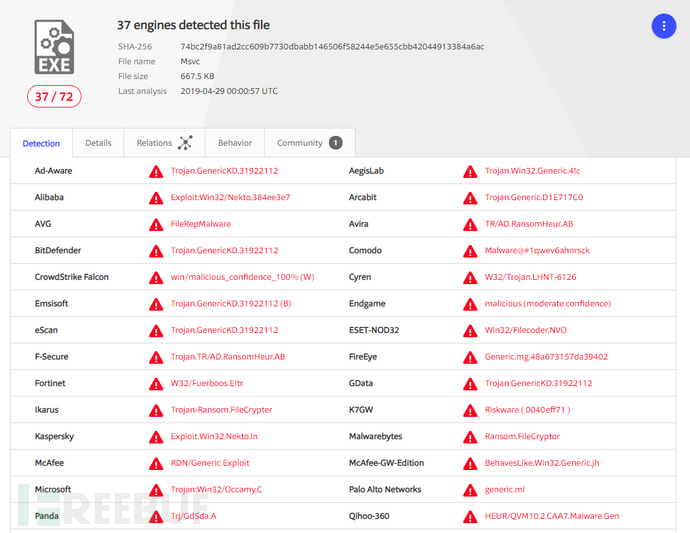Image resolution: width=690 pixels, height=533 pixels.
Task: Click the warning icon for eScan
Action: [156, 331]
